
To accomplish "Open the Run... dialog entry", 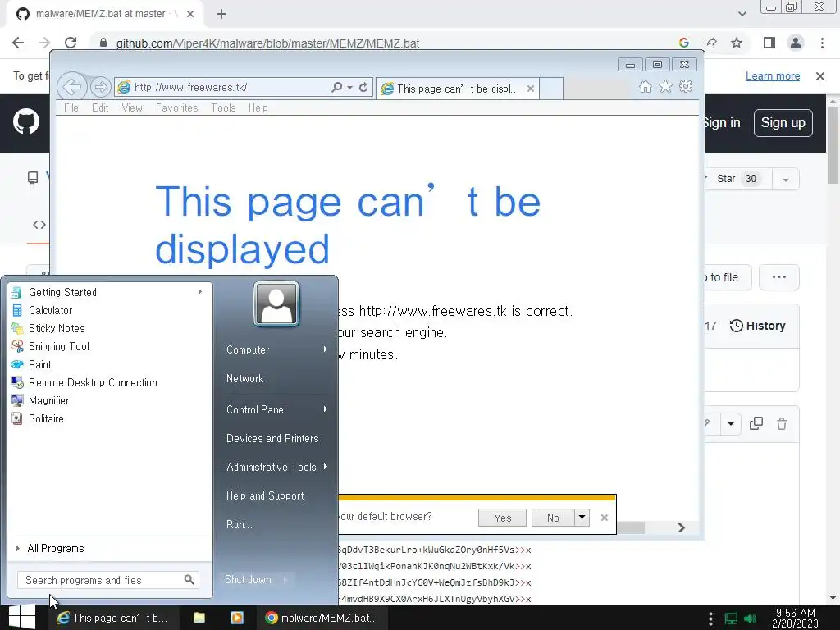I will click(x=276, y=524).
